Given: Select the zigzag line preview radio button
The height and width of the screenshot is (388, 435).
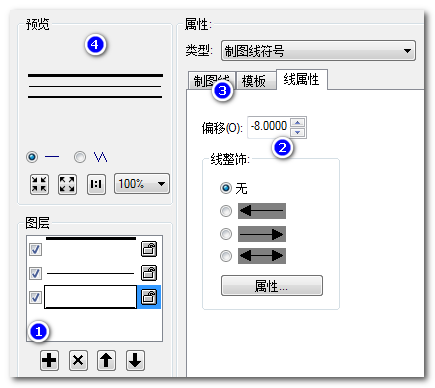Looking at the screenshot, I should [80, 157].
